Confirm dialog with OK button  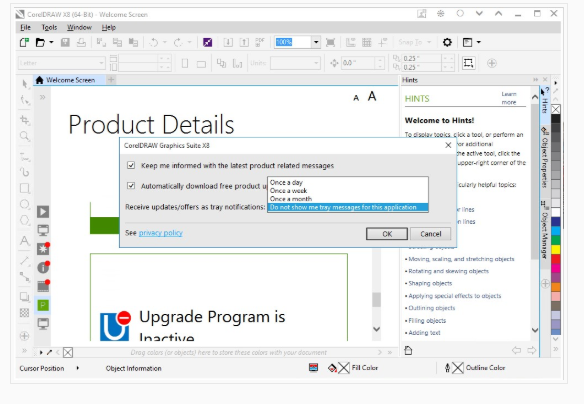coord(387,234)
